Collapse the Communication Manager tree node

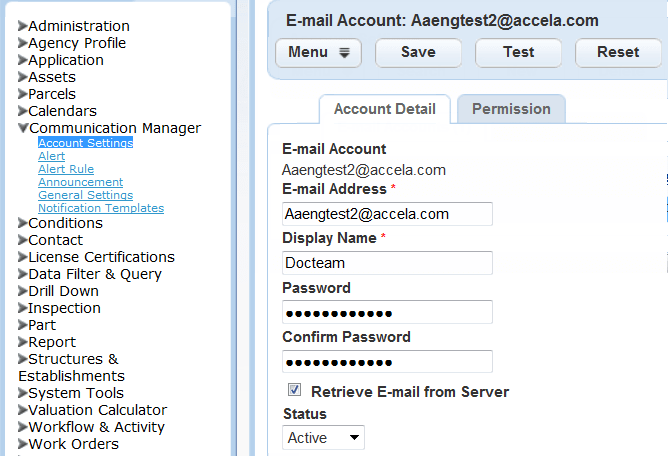(23, 128)
